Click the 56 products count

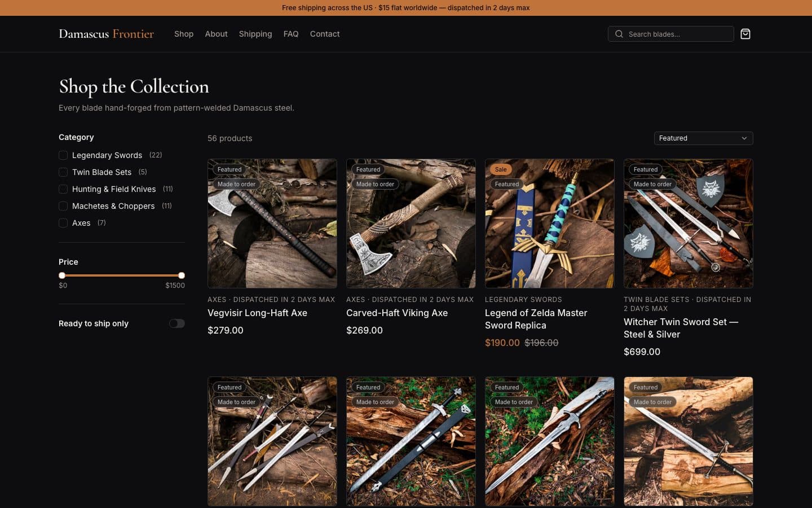coord(230,138)
